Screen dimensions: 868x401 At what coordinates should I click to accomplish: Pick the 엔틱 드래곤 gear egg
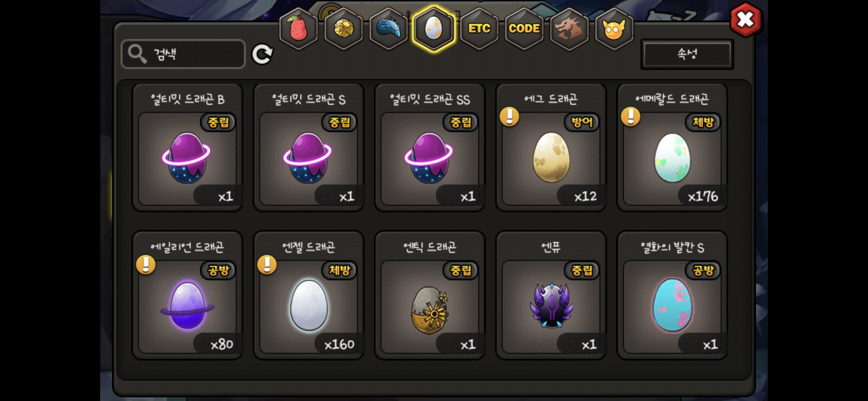pyautogui.click(x=430, y=296)
